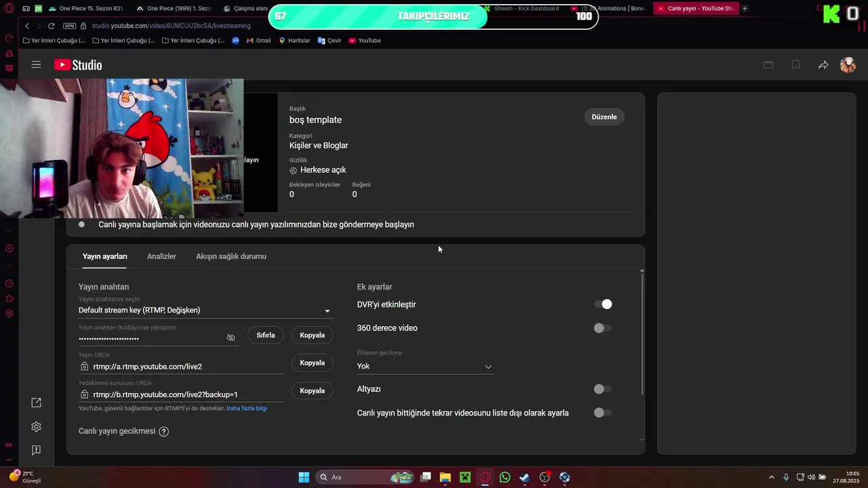Click the masked stream key field
Image resolution: width=868 pixels, height=488 pixels.
[x=151, y=338]
